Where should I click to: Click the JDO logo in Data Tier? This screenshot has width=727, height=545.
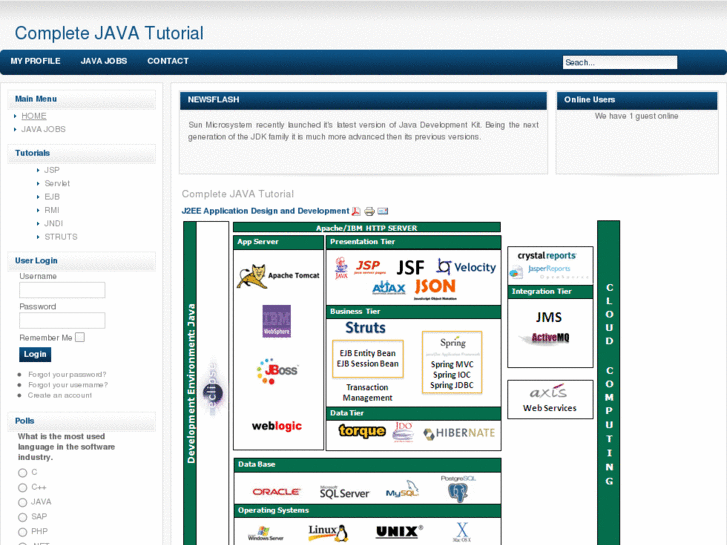coord(403,431)
